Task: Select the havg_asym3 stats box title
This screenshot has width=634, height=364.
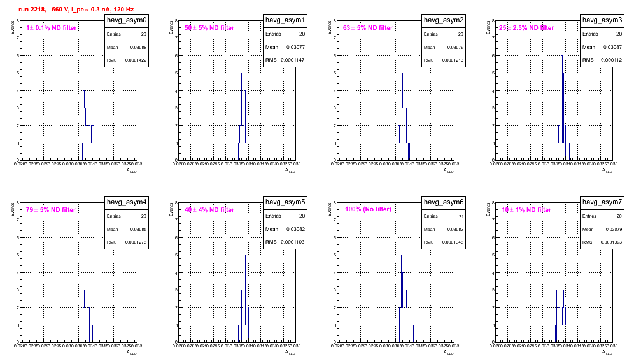Action: coord(602,20)
